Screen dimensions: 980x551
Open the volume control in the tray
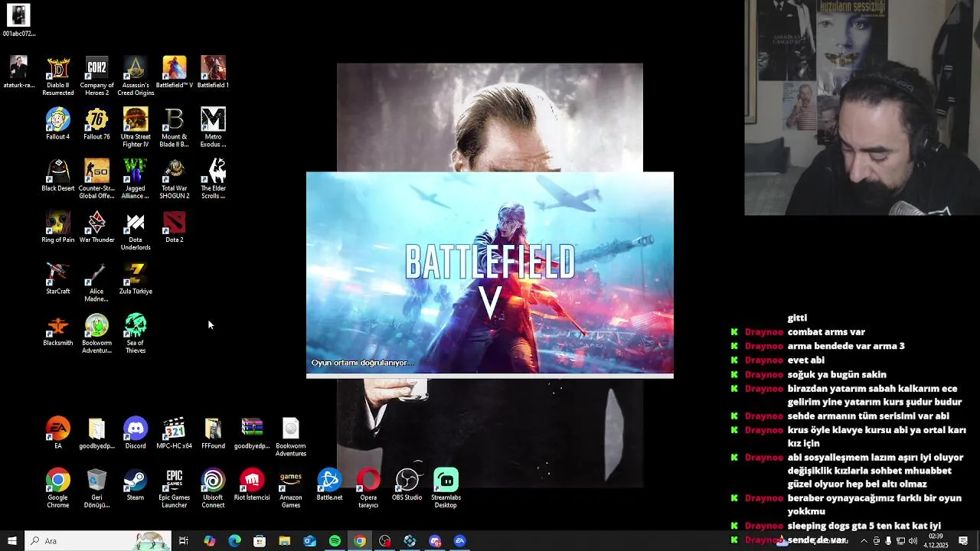913,541
